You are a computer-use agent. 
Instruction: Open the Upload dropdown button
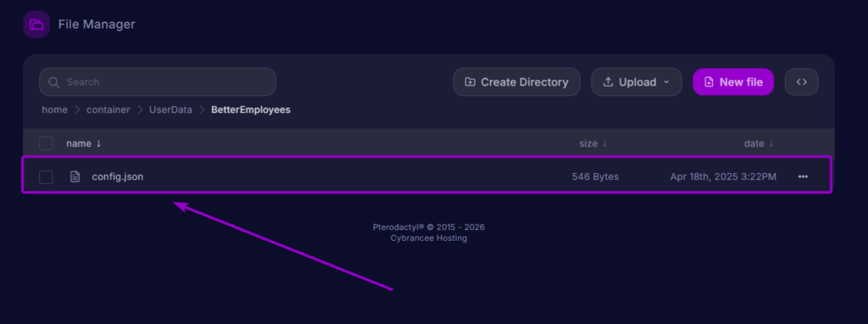[636, 82]
